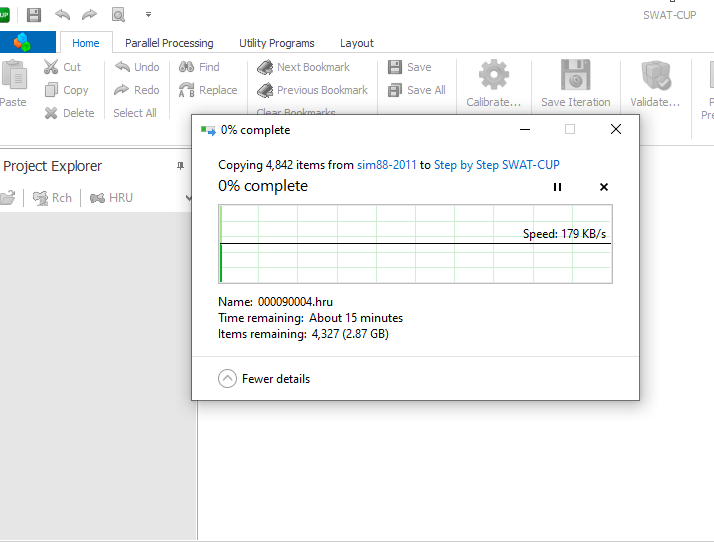Open the Parallel Processing tab

click(169, 43)
